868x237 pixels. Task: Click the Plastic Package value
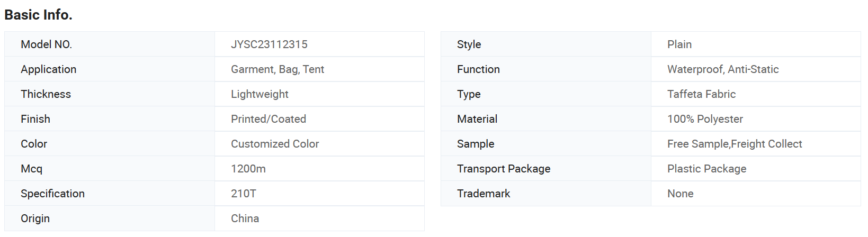coord(706,169)
